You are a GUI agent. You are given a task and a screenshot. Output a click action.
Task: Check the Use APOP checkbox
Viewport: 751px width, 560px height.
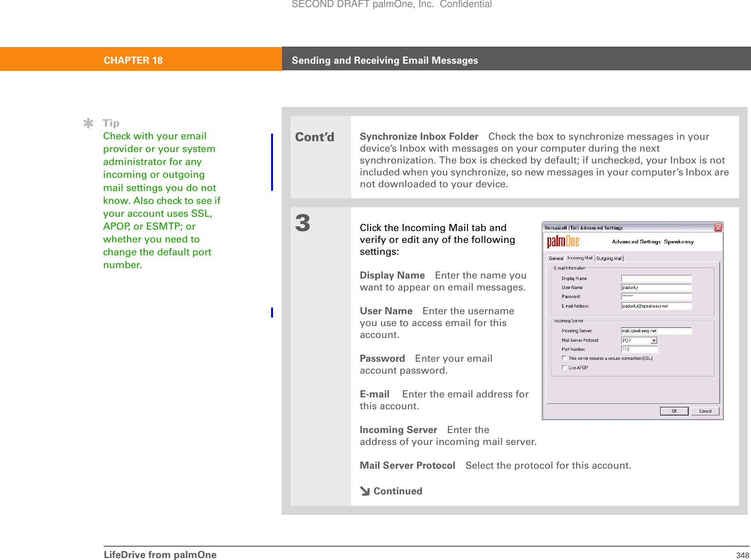pos(564,367)
